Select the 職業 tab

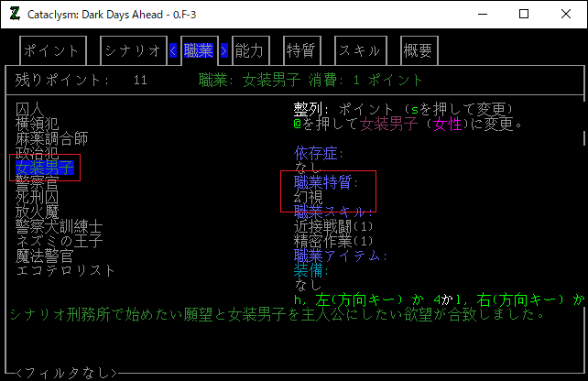tap(199, 51)
